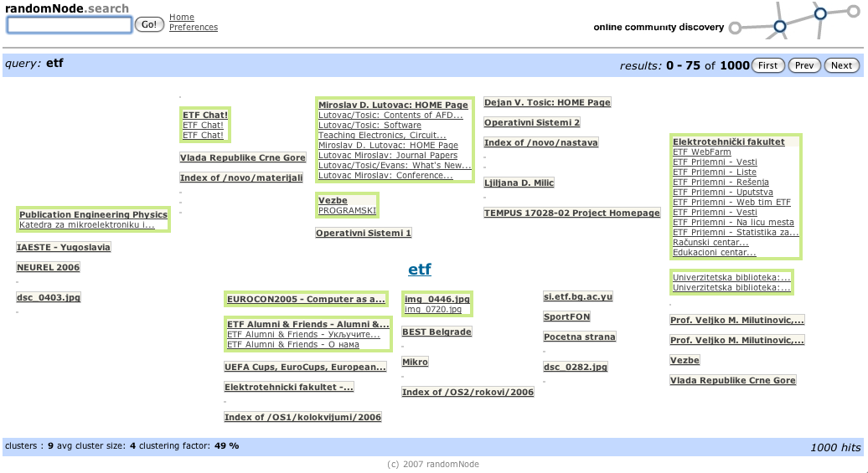The width and height of the screenshot is (868, 473).
Task: Click the search query input field
Action: click(x=70, y=25)
